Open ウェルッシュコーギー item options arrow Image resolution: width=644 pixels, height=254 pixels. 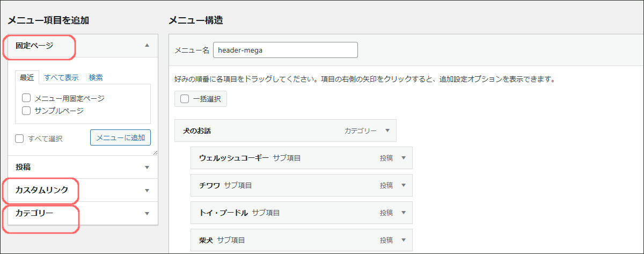pos(403,158)
